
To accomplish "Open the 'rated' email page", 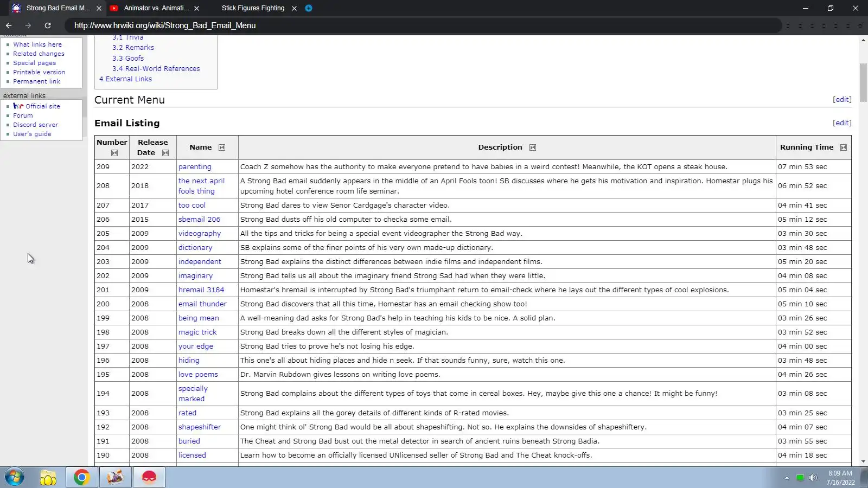I will 188,413.
